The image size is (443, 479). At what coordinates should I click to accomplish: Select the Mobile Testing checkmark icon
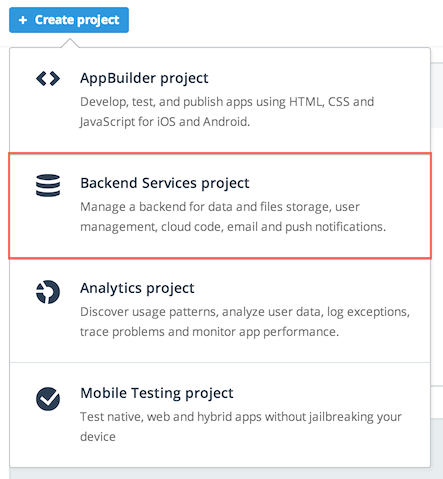coord(48,399)
